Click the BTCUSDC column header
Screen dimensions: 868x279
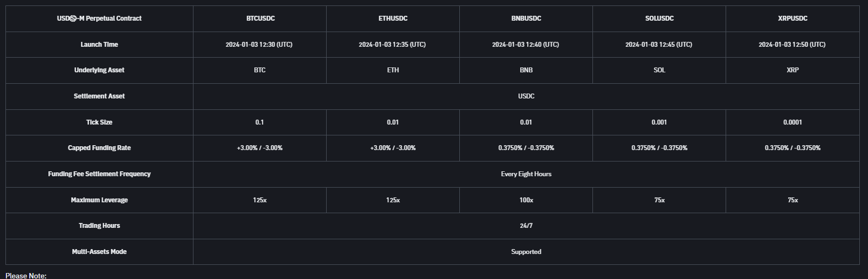[x=260, y=18]
